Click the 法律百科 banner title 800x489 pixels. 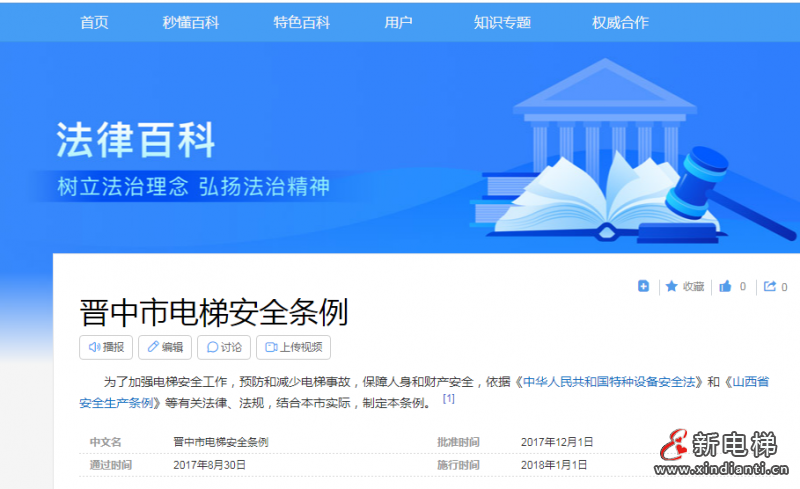(136, 140)
